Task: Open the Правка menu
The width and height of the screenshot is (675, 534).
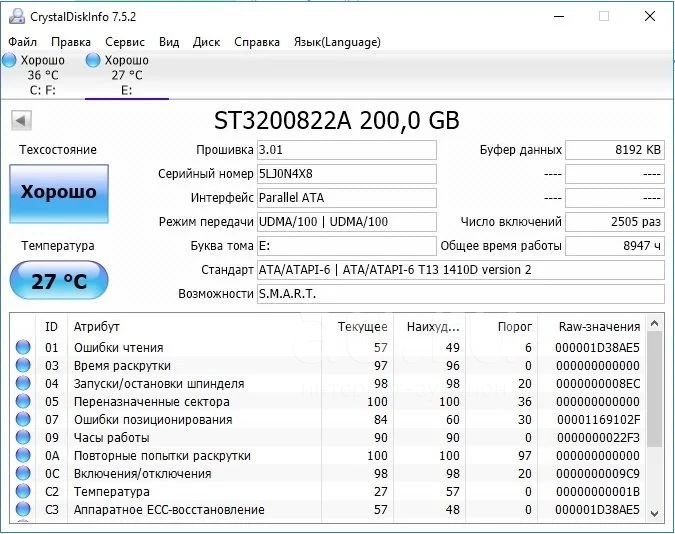Action: [71, 42]
